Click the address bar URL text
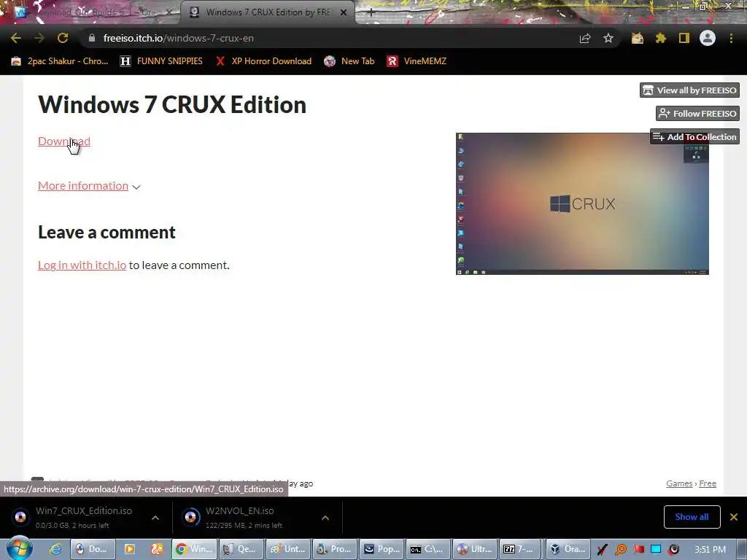This screenshot has width=747, height=560. 178,38
